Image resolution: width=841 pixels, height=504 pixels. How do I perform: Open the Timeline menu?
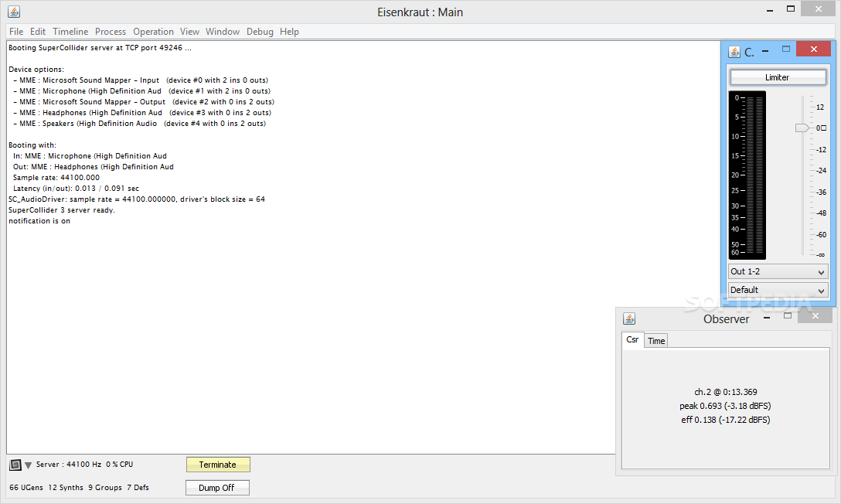[x=70, y=32]
